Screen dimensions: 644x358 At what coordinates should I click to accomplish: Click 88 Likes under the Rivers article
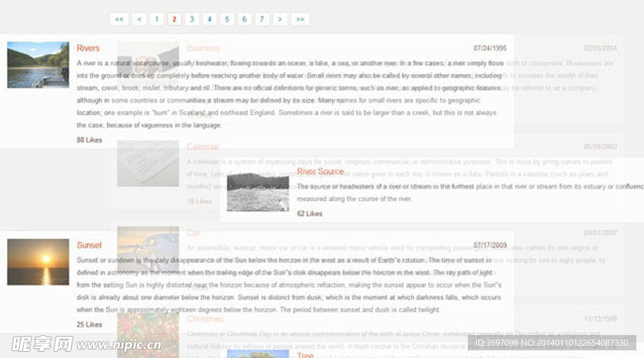[89, 140]
